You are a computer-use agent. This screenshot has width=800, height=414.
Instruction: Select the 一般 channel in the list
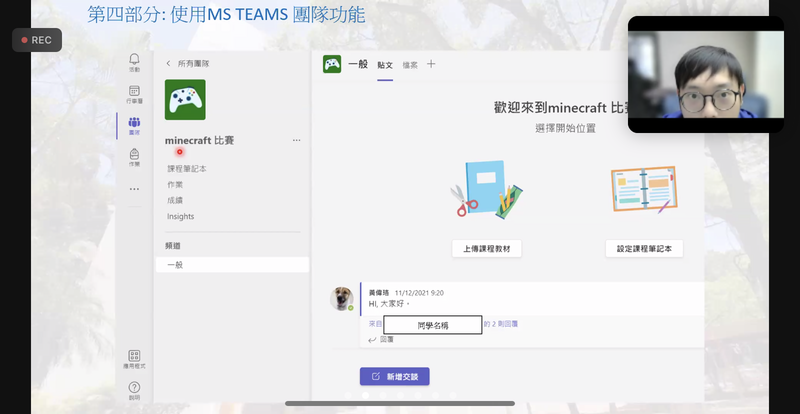(175, 265)
